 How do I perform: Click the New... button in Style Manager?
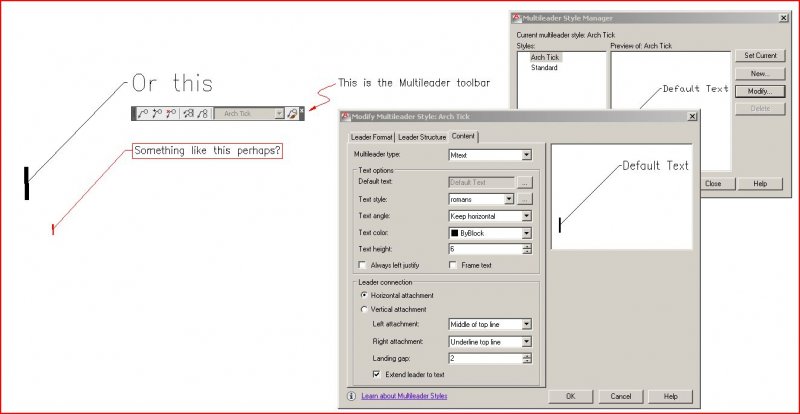[760, 74]
